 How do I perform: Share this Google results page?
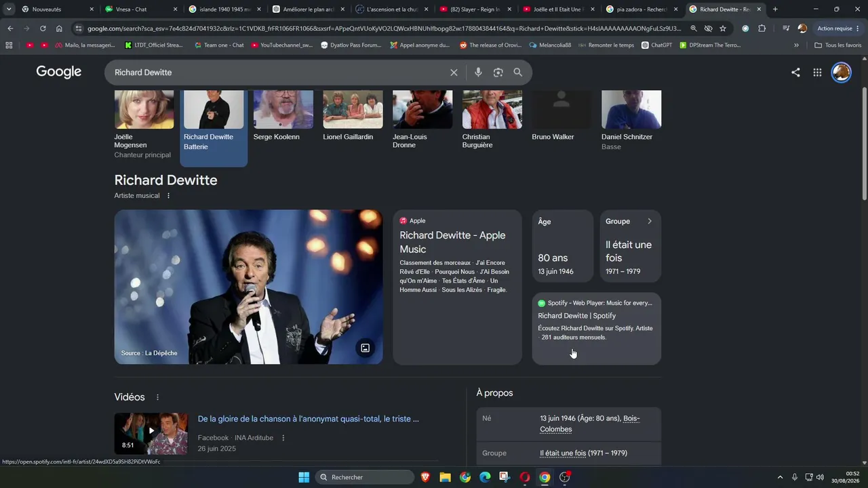tap(795, 73)
